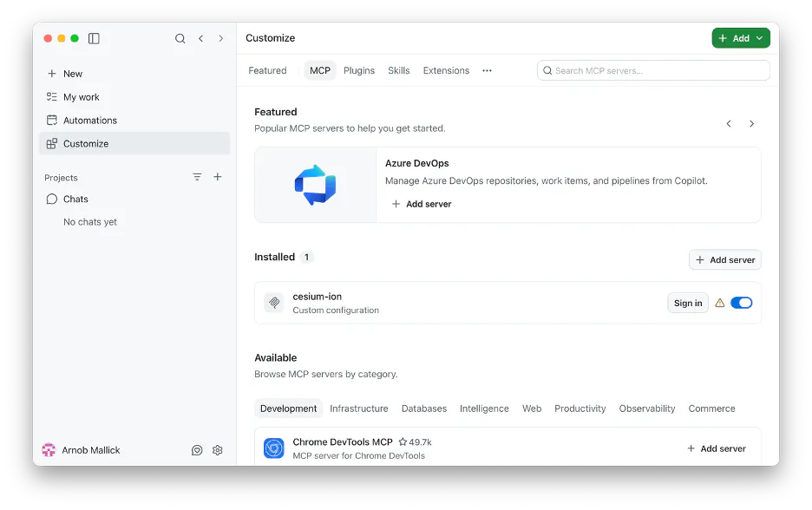Click the cesium-ion warning triangle
The height and width of the screenshot is (510, 812).
click(x=719, y=303)
